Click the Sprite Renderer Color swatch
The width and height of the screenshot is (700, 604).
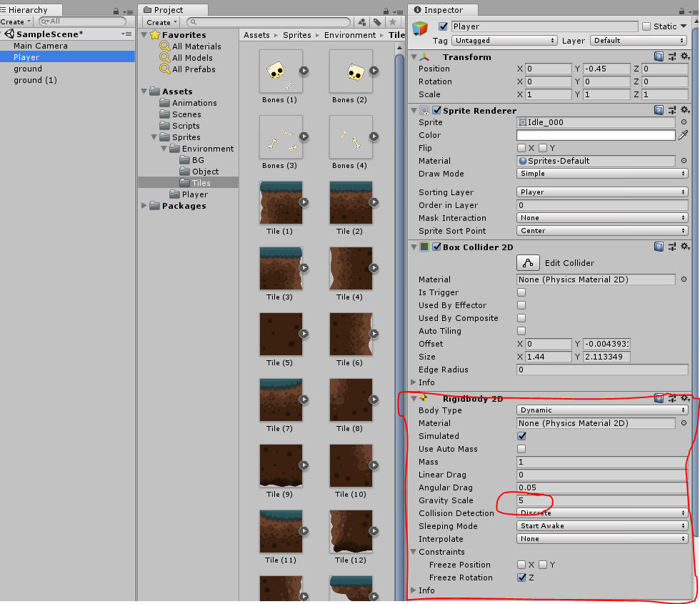(596, 135)
